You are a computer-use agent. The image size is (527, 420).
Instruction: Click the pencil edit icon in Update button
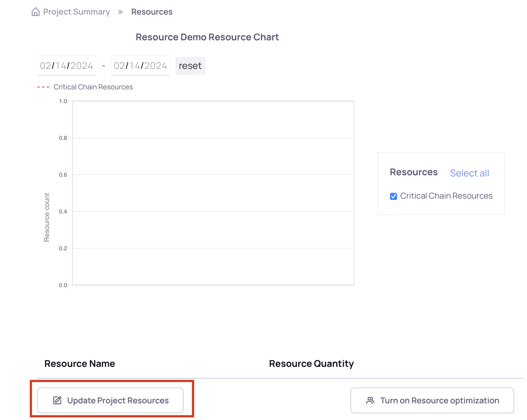click(57, 400)
